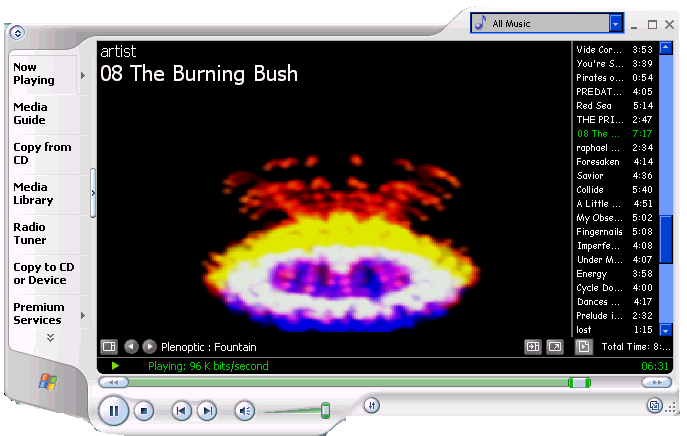687x436 pixels.
Task: Click the green play status icon
Action: (115, 365)
